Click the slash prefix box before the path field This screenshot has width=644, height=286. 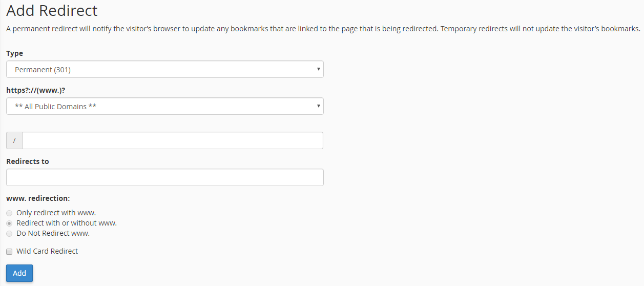click(14, 140)
